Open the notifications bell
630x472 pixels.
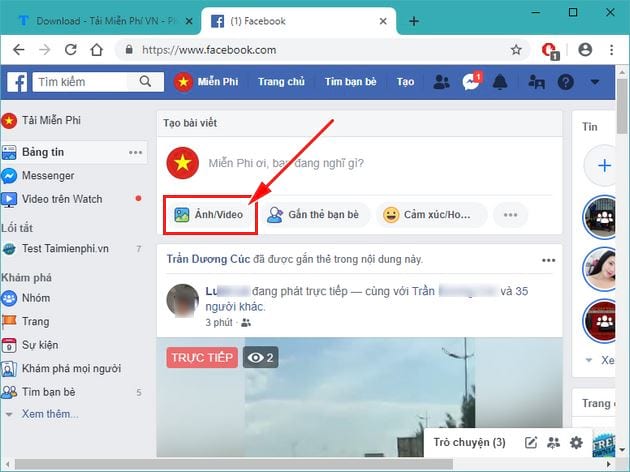tap(500, 82)
